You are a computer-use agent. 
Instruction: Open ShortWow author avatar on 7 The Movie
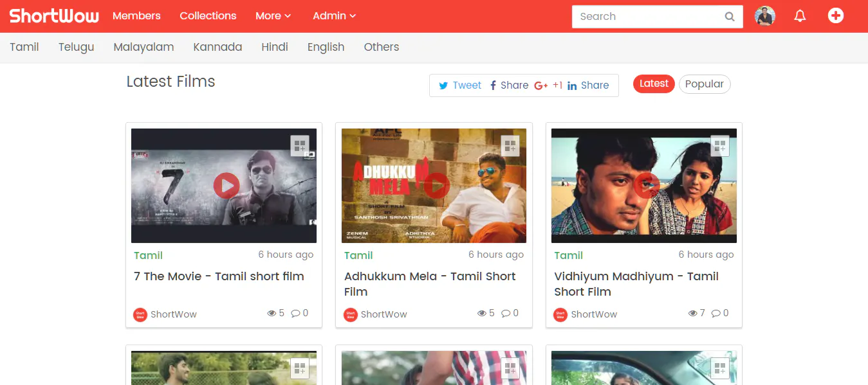point(140,315)
